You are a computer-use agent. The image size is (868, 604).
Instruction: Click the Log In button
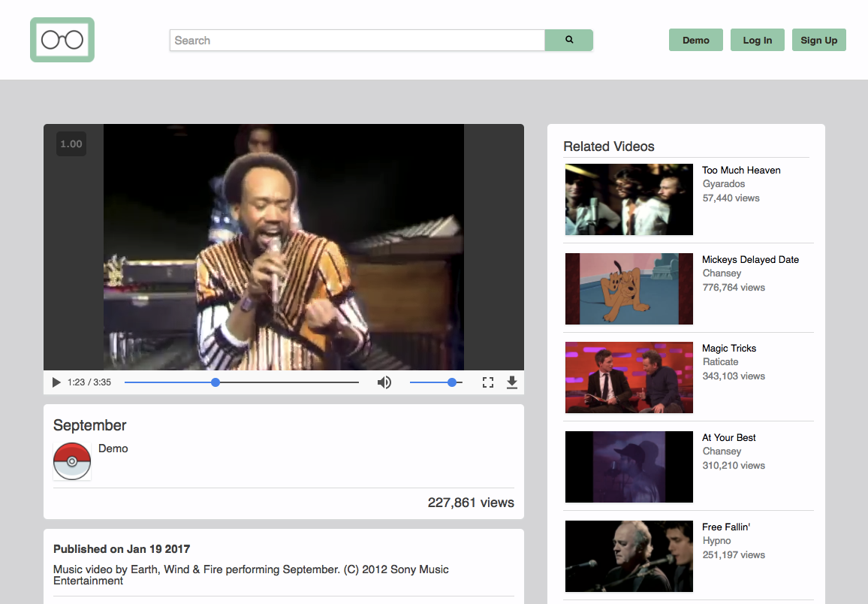tap(758, 40)
